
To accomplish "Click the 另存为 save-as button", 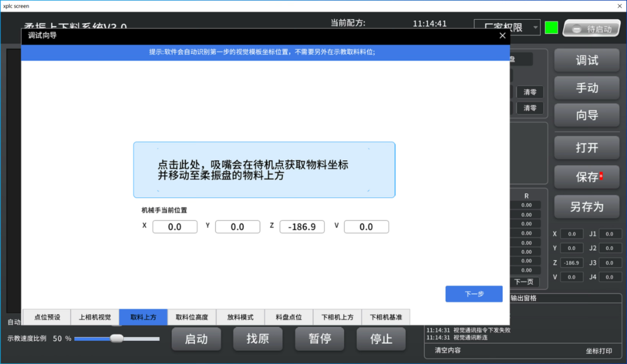I will click(x=587, y=207).
